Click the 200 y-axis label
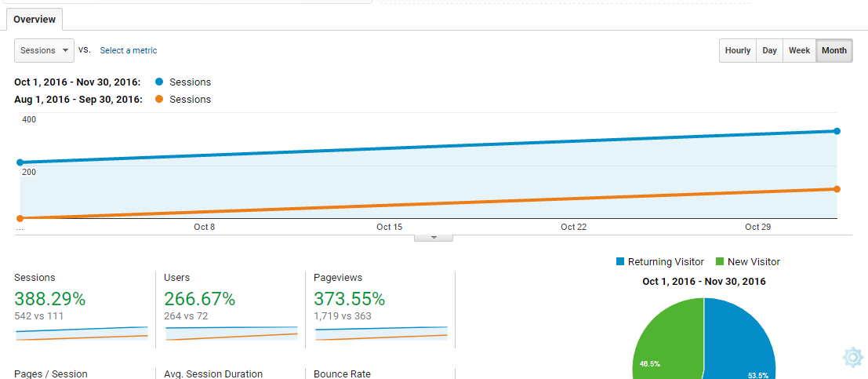 pos(29,173)
